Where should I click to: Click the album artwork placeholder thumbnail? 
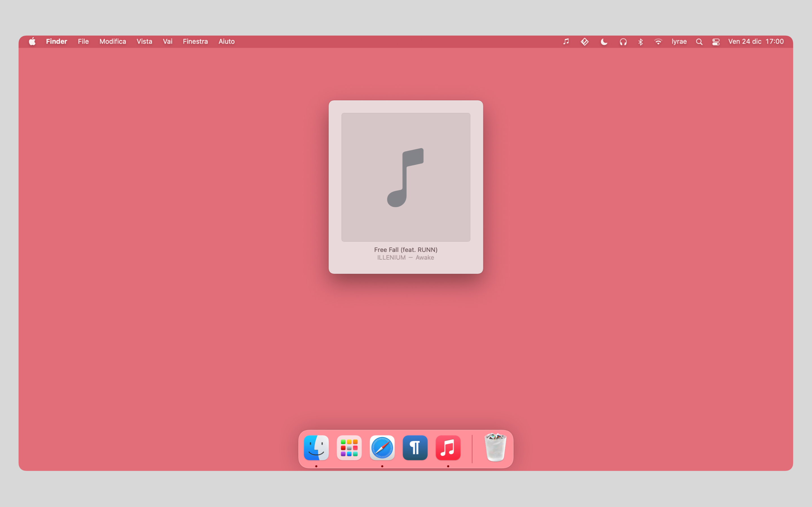coord(406,177)
